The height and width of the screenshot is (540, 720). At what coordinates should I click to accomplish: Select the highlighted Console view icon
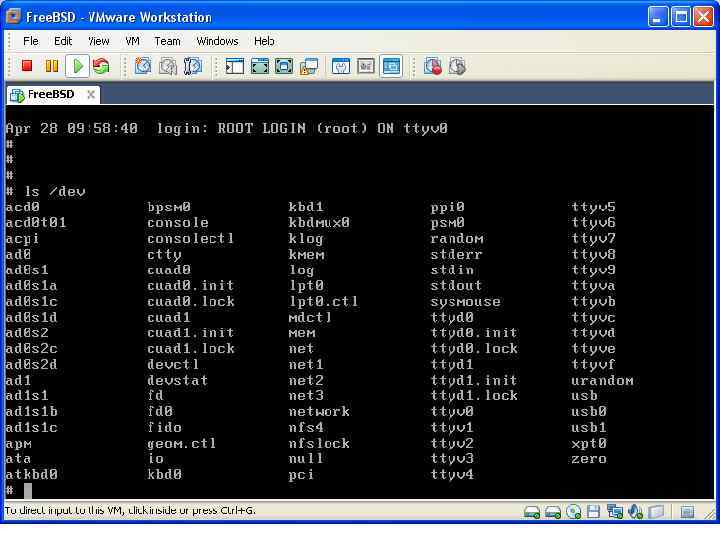click(391, 67)
